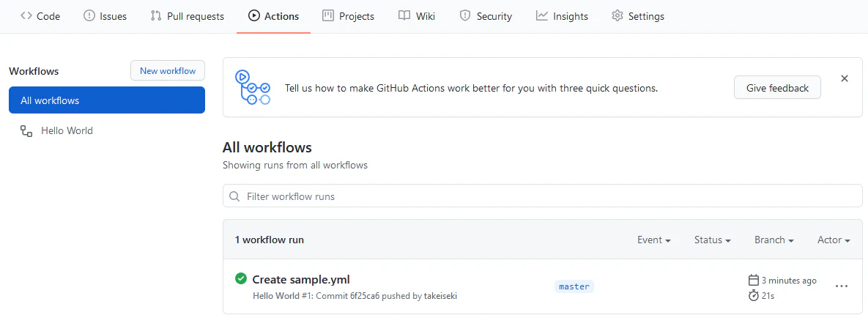Select All workflows in sidebar

tap(107, 100)
